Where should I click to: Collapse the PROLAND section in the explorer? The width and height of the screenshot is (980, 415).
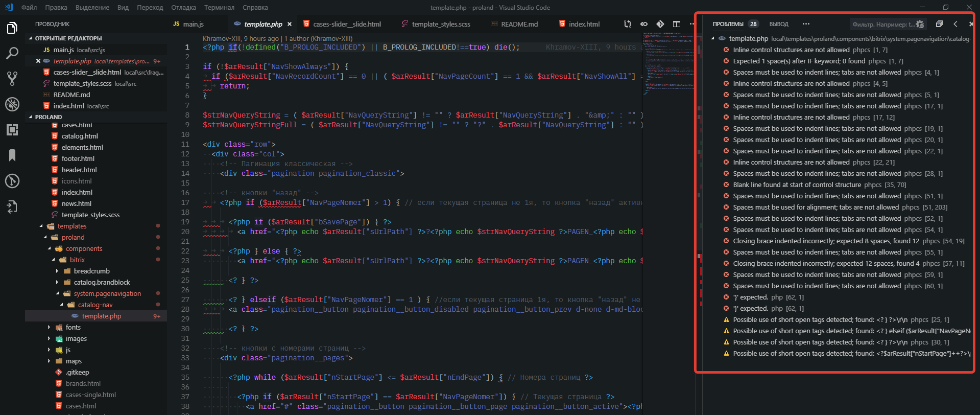[48, 117]
